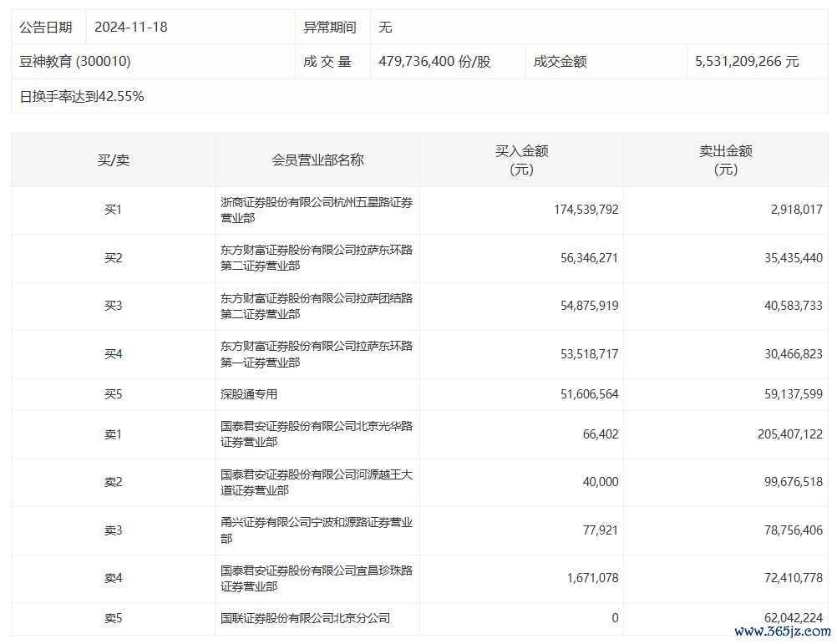Click 东方财富拉萨东环路第一证券营业部 name
837x644 pixels.
tap(317, 354)
